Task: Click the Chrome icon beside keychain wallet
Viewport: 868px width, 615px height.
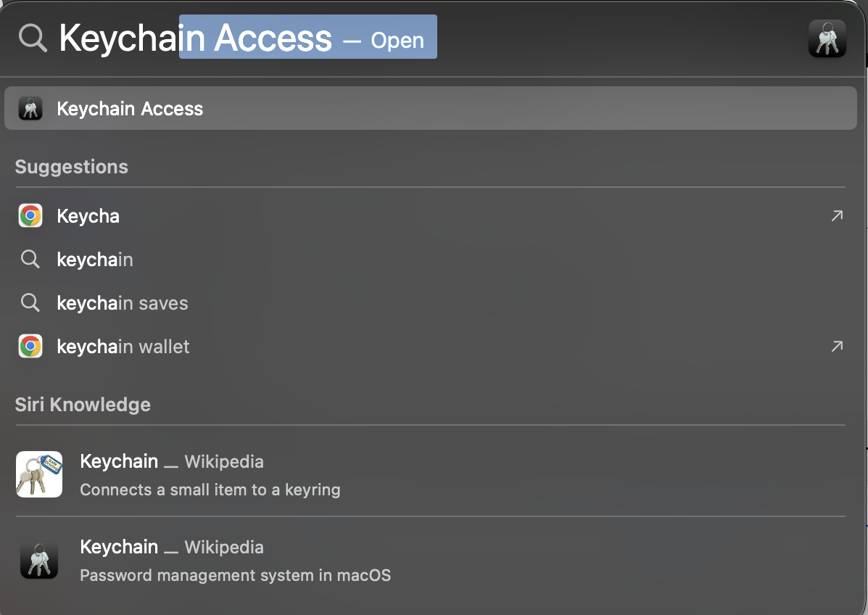Action: click(x=30, y=347)
